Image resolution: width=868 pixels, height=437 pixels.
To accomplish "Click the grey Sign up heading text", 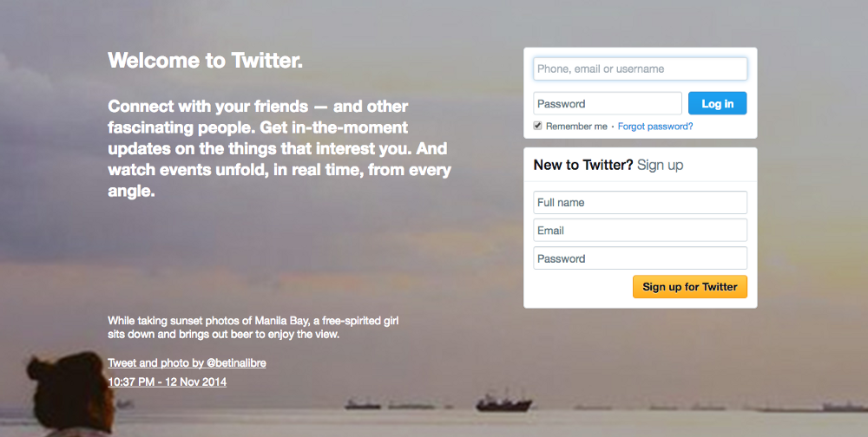I will (660, 165).
